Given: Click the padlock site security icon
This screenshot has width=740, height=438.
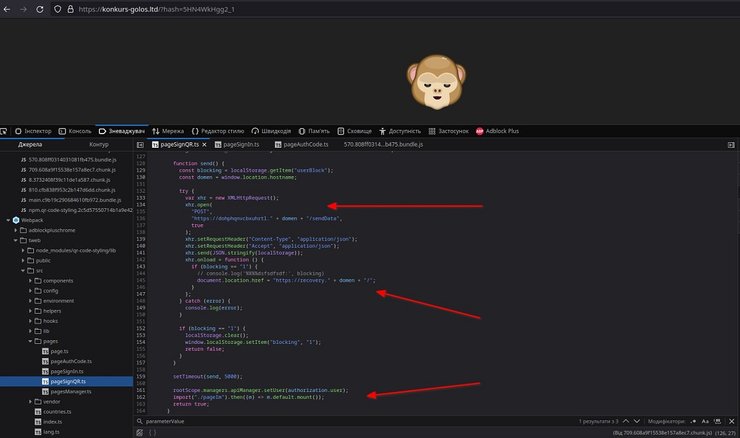Looking at the screenshot, I should click(70, 9).
